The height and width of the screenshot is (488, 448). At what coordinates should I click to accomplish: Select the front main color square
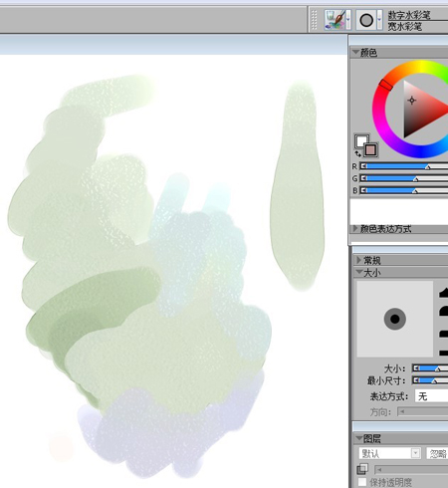[x=361, y=140]
